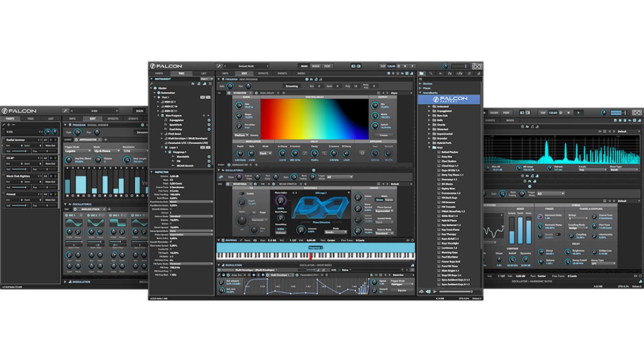Click the Sparkverb Size knob
The image size is (644, 362).
(x=238, y=106)
